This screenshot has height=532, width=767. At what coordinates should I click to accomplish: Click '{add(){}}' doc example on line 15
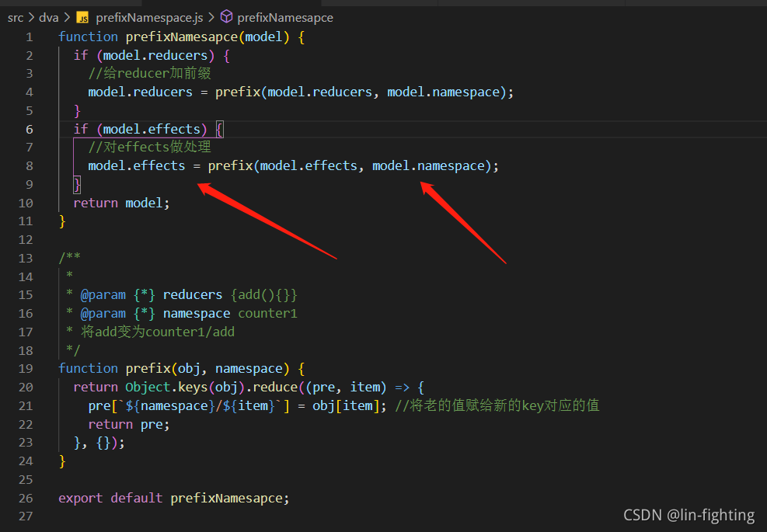pyautogui.click(x=263, y=295)
